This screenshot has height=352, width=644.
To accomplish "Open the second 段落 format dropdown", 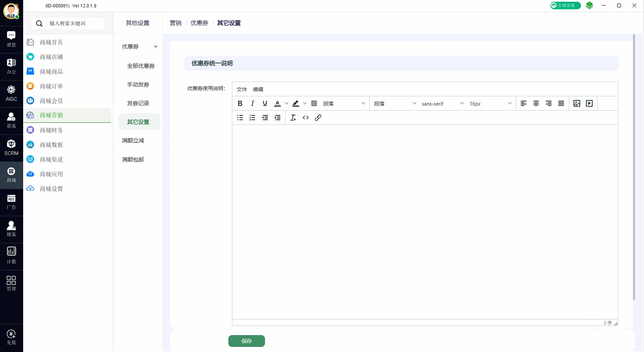I will click(x=395, y=104).
